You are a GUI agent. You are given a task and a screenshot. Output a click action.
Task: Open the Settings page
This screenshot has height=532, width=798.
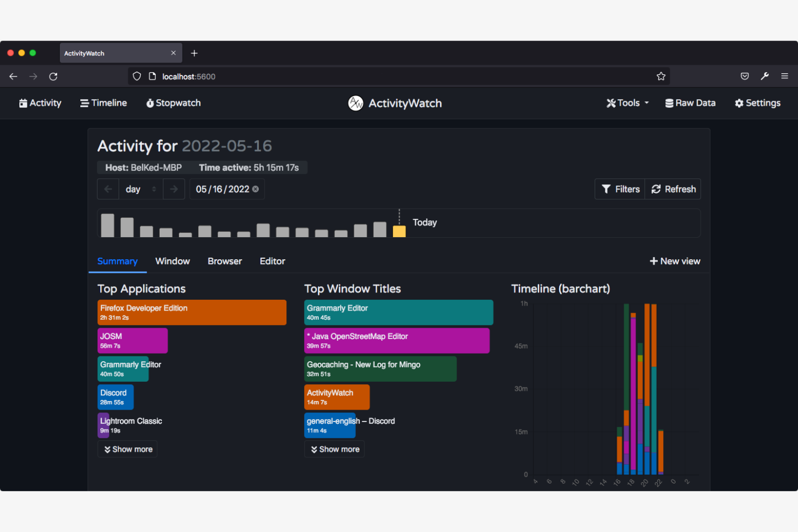(758, 103)
